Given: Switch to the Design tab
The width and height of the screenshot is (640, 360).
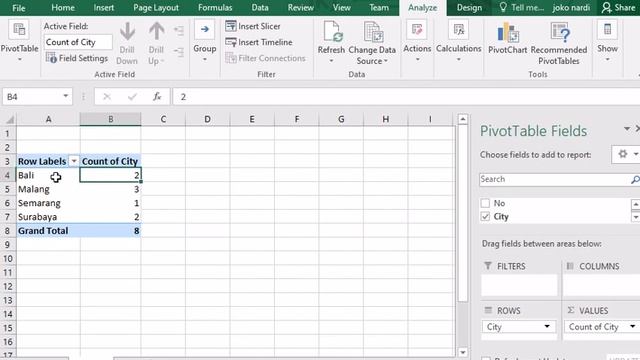Looking at the screenshot, I should tap(469, 7).
